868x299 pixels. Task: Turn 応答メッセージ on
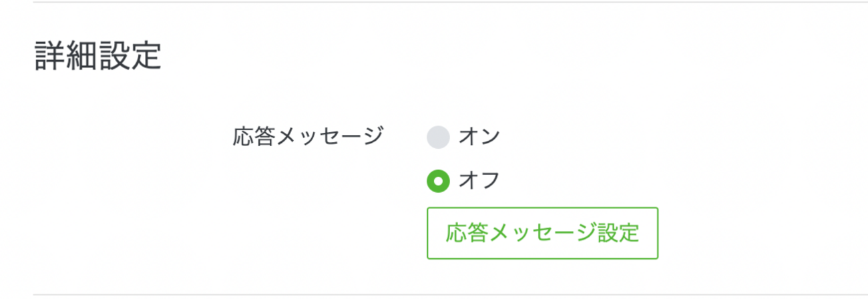point(438,137)
